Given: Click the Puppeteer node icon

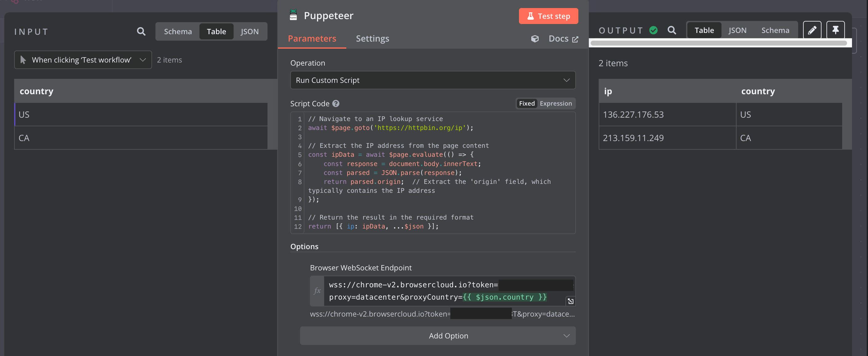Looking at the screenshot, I should [x=294, y=15].
